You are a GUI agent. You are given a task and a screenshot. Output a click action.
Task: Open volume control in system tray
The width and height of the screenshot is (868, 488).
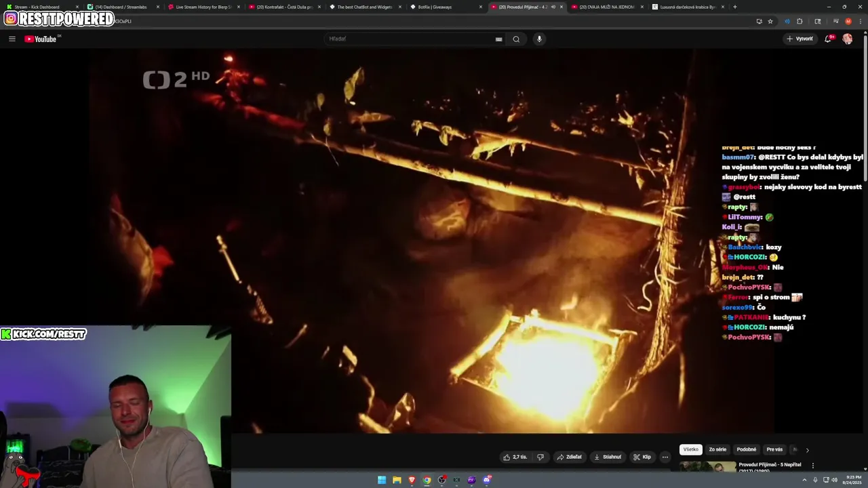[x=833, y=480]
